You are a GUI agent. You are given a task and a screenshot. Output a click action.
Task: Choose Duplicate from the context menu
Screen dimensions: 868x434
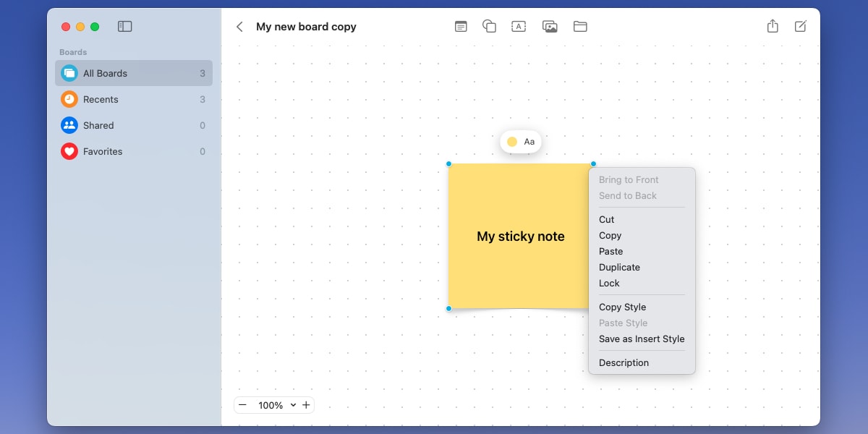[x=619, y=267]
